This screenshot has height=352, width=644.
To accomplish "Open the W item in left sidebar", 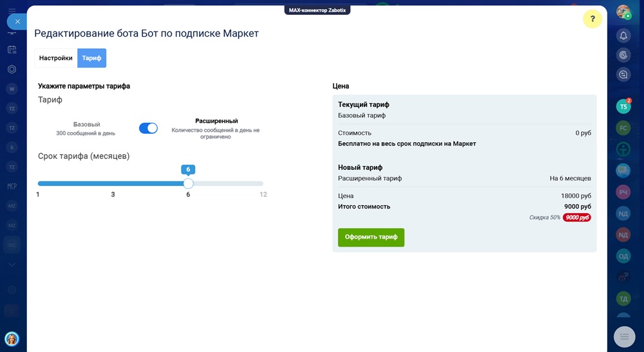I will pos(12,89).
